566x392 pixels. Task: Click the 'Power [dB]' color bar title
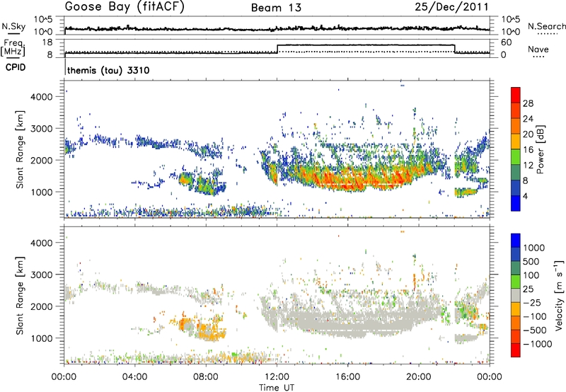[x=540, y=149]
